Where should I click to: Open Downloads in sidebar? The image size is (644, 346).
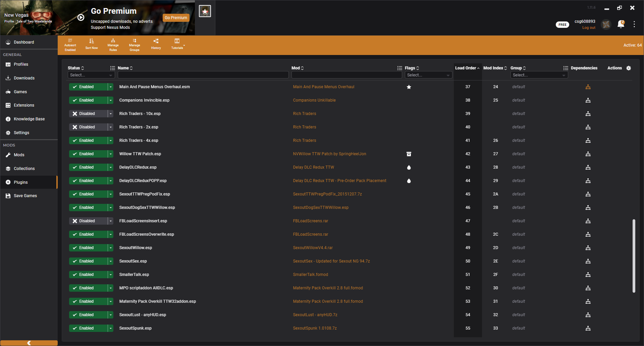click(x=29, y=78)
